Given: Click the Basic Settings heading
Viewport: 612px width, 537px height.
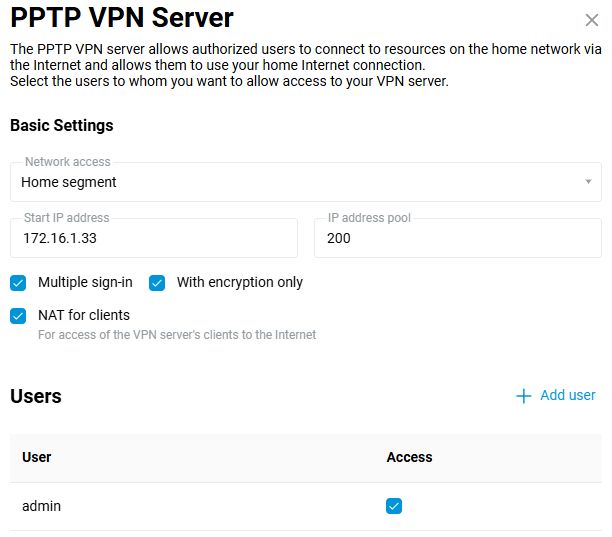Looking at the screenshot, I should click(61, 126).
